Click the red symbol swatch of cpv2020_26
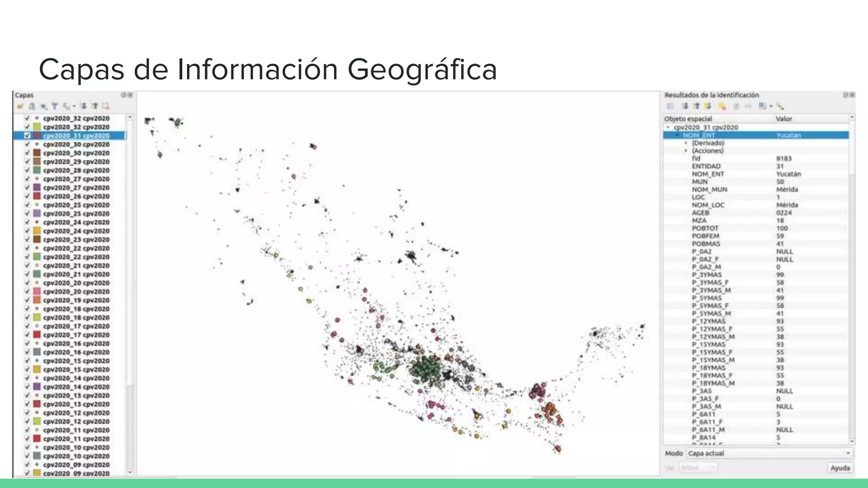Viewport: 868px width, 488px height. pyautogui.click(x=37, y=196)
